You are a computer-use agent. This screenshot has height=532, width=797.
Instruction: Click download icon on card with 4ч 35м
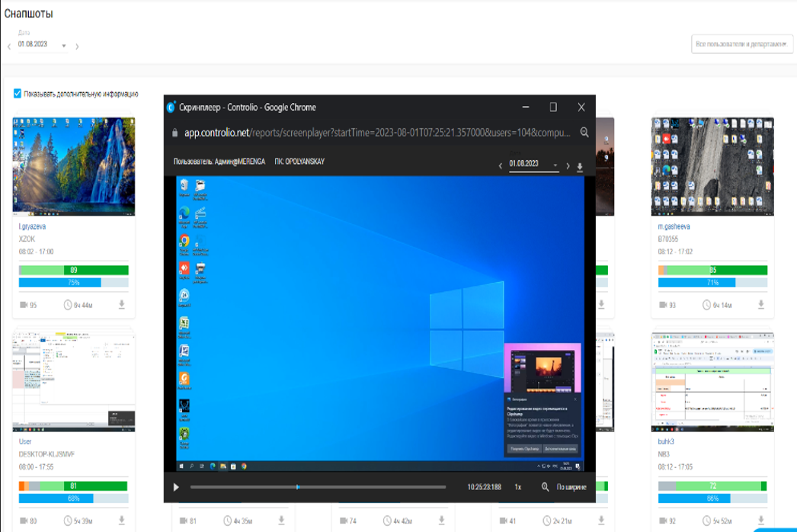tap(281, 520)
